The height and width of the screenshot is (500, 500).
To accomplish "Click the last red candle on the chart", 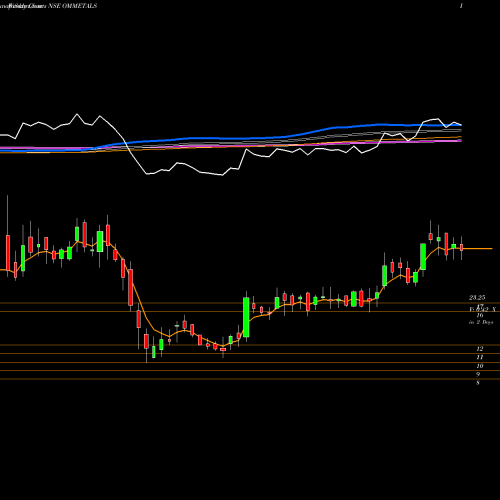I will pyautogui.click(x=462, y=247).
